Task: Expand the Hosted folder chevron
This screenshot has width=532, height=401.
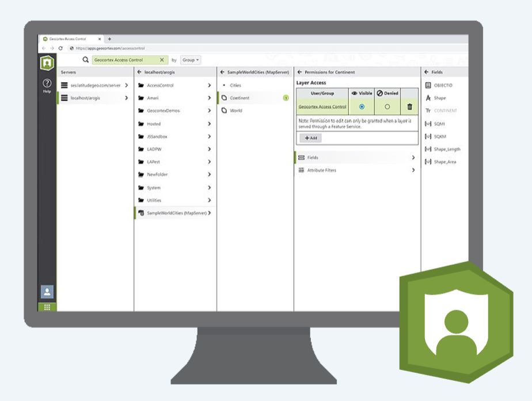Action: (210, 124)
